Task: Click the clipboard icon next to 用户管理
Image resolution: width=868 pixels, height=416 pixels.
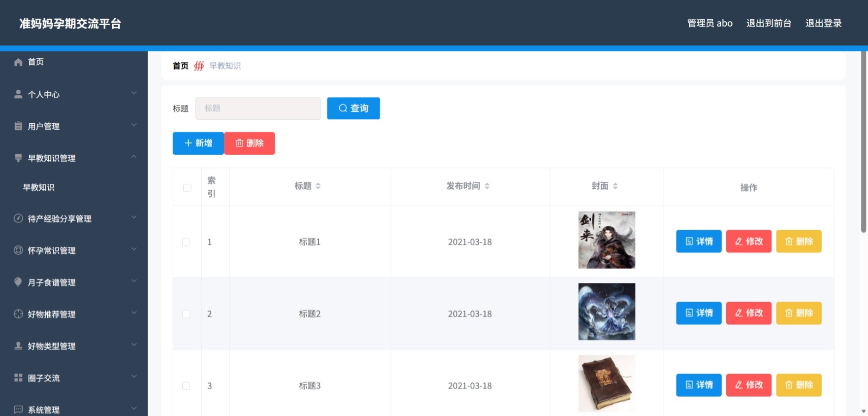Action: click(18, 126)
